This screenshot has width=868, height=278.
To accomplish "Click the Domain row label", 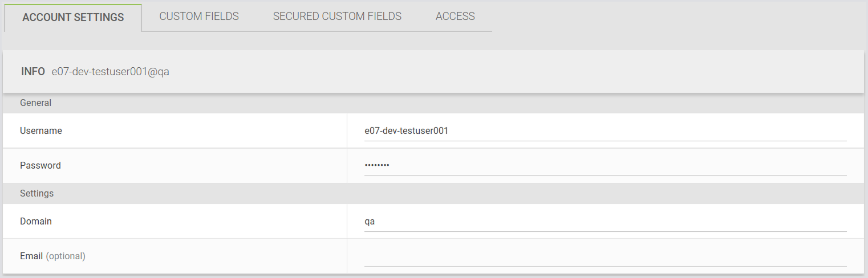I will point(36,221).
